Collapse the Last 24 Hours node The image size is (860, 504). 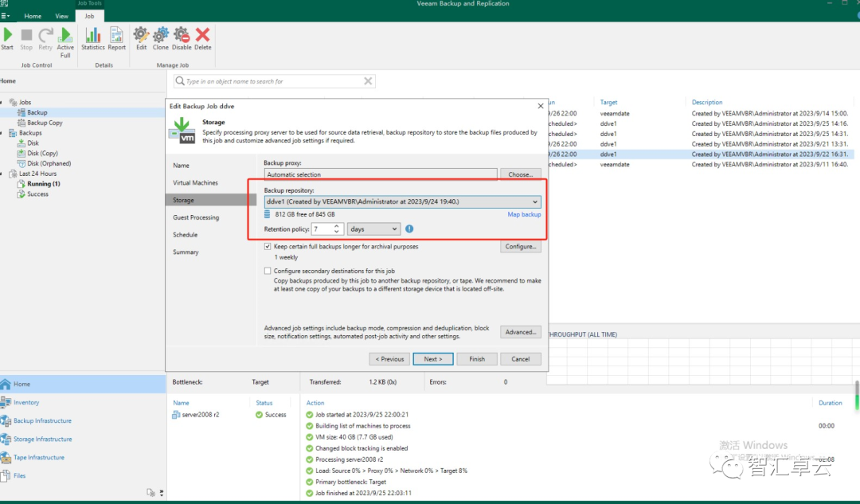[2, 174]
